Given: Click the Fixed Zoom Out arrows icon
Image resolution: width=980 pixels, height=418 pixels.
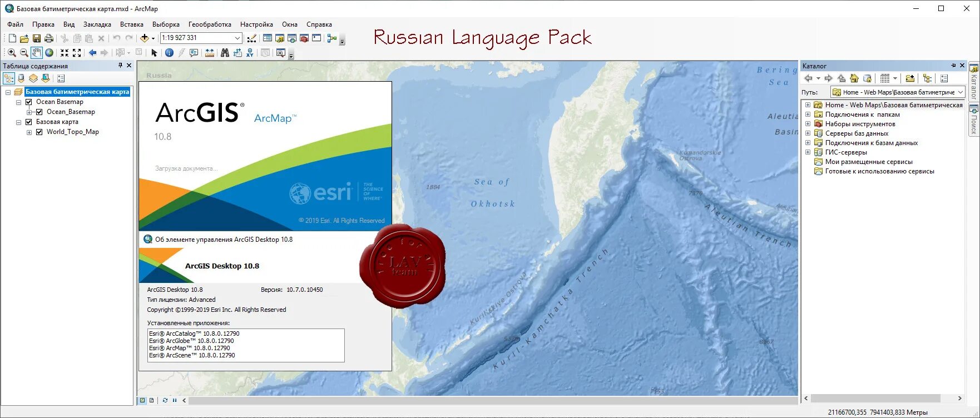Looking at the screenshot, I should pyautogui.click(x=77, y=53).
